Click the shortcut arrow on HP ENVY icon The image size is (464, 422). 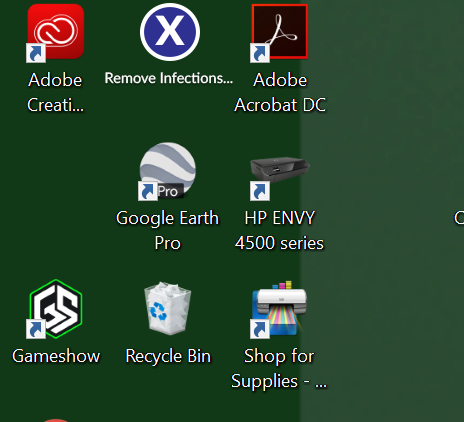260,191
